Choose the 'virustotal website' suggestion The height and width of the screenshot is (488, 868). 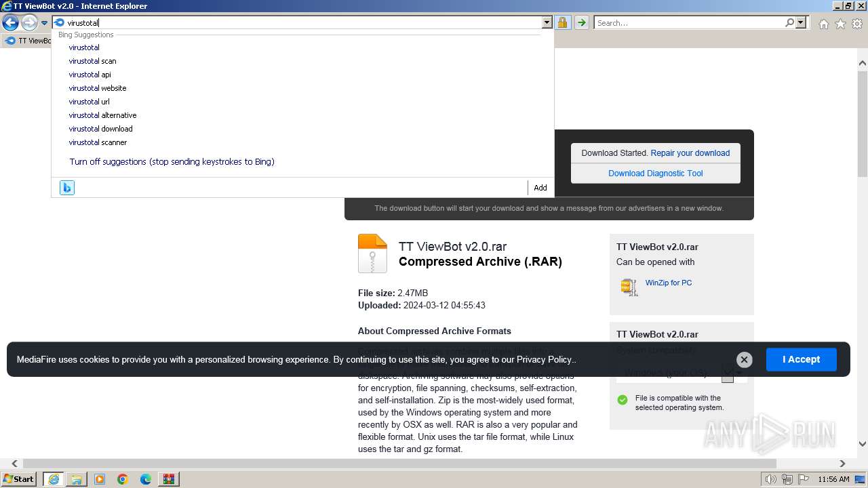[97, 88]
